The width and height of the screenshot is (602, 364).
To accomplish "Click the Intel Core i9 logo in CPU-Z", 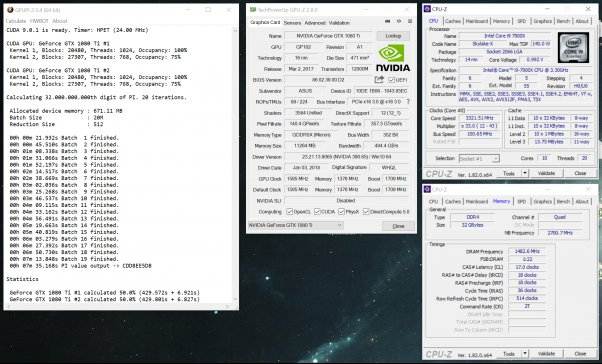I will pyautogui.click(x=573, y=48).
